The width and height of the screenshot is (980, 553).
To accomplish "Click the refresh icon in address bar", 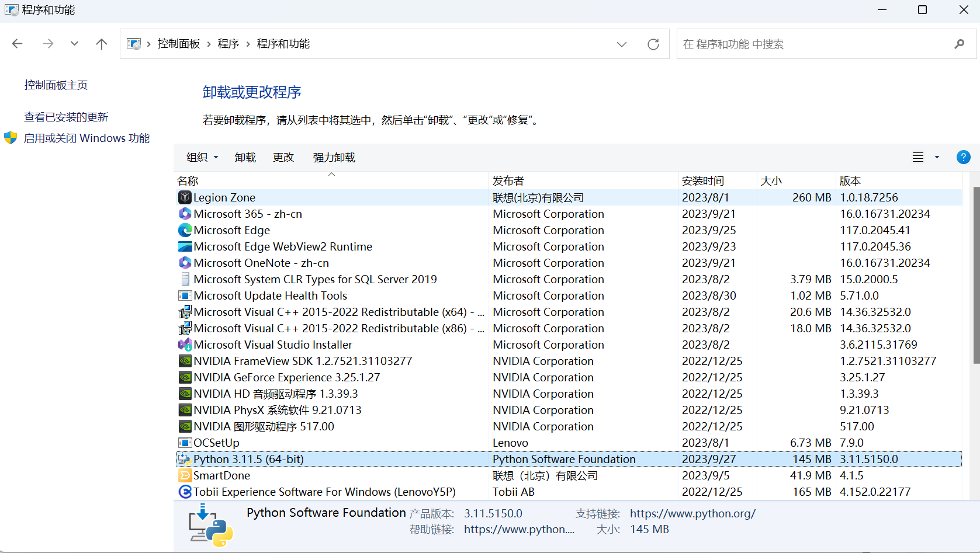I will 653,44.
